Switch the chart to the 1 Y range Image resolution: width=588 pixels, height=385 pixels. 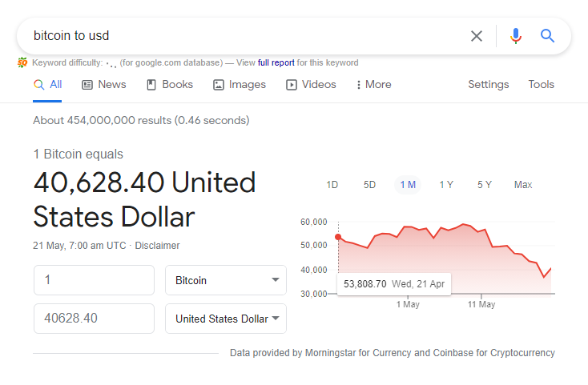(x=446, y=185)
